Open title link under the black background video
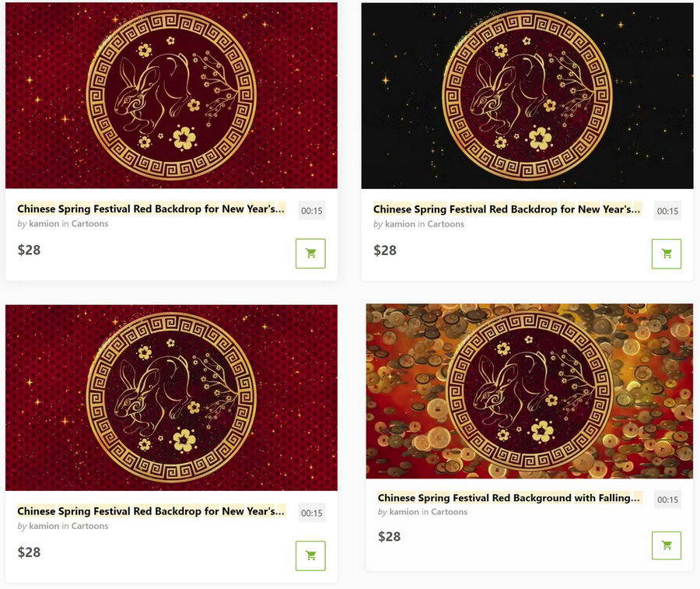This screenshot has height=589, width=700. tap(506, 209)
